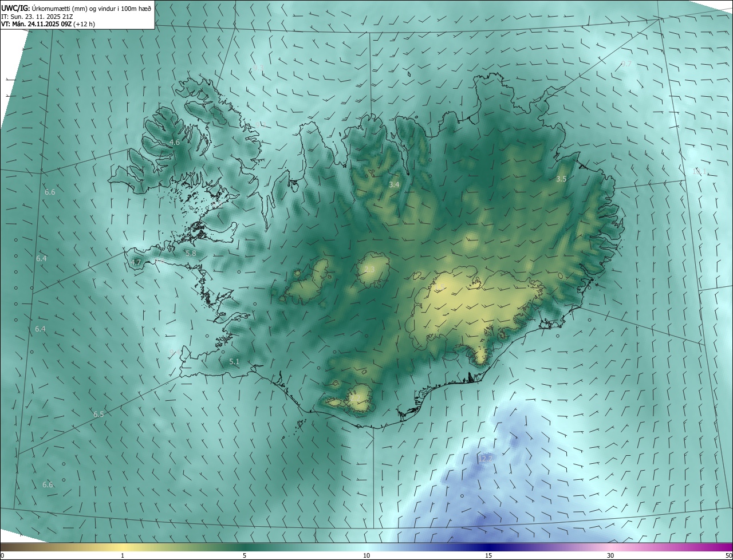
Task: Click the color scale tick label 50
Action: (728, 555)
